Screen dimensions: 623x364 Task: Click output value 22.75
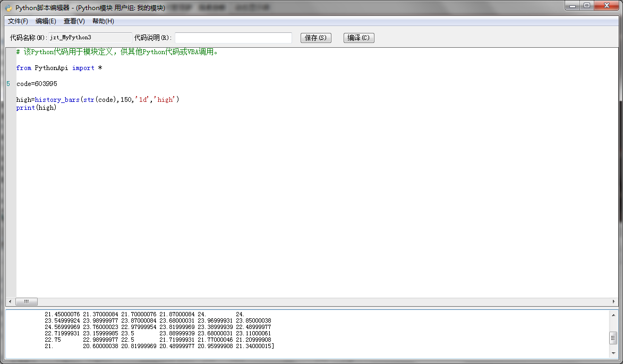53,340
